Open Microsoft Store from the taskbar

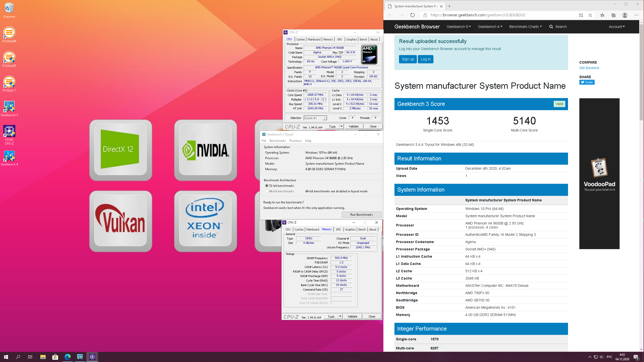[x=55, y=357]
